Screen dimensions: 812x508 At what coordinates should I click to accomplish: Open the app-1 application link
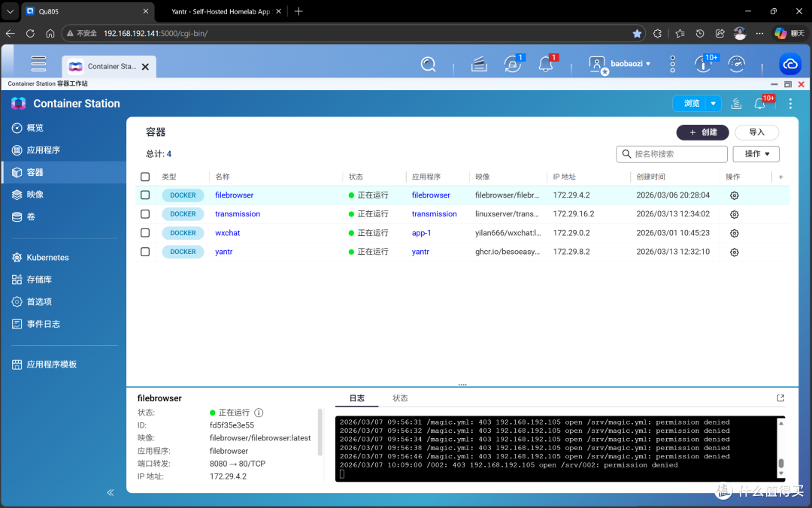pos(422,233)
